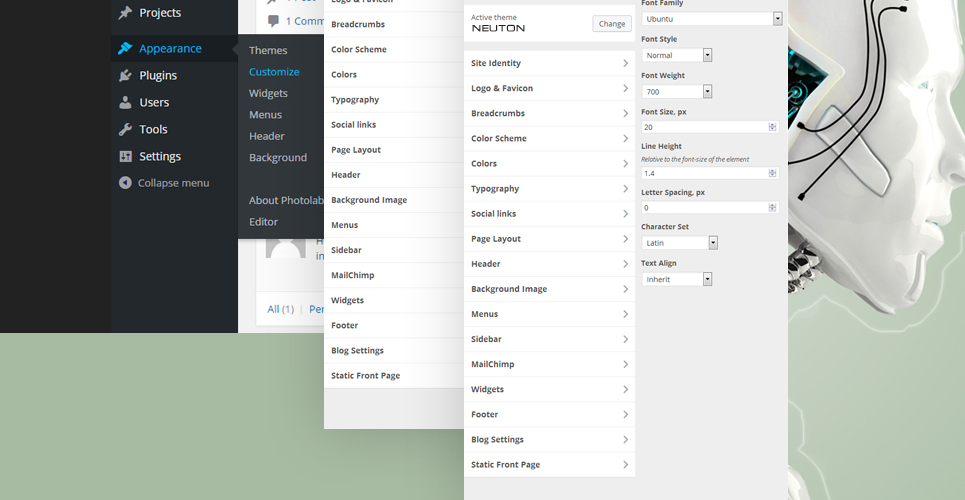Open the Character Set dropdown showing Latin
The height and width of the screenshot is (500, 965).
click(x=680, y=243)
